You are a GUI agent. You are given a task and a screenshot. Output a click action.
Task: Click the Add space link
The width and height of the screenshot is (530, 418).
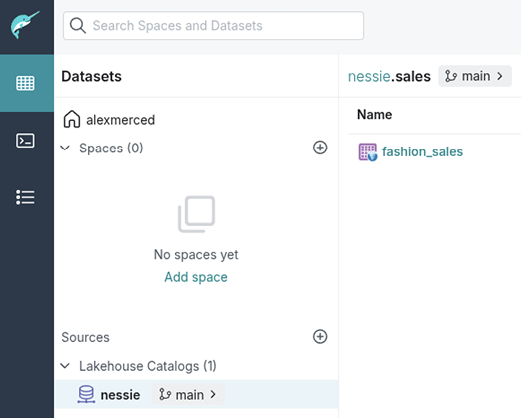(x=196, y=277)
